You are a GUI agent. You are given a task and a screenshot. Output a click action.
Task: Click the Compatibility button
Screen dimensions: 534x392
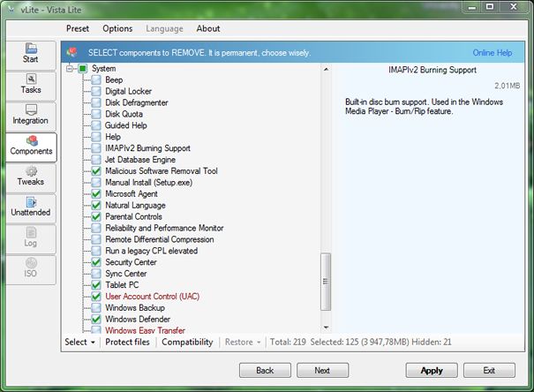(187, 342)
